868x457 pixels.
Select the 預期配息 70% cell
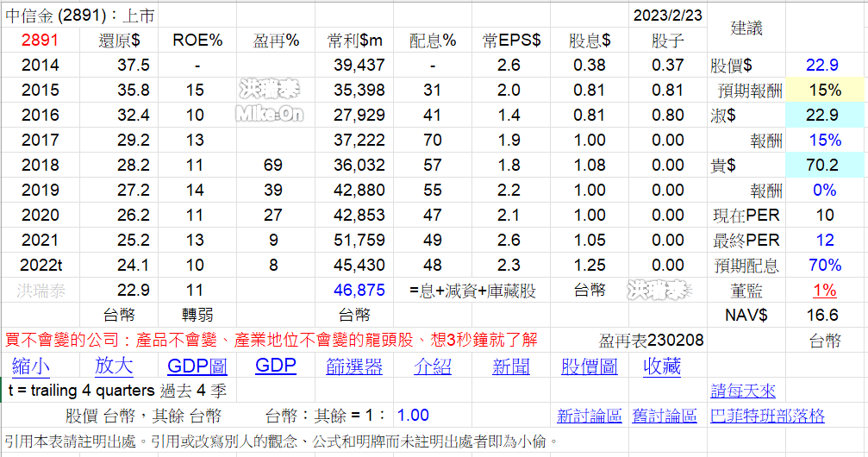tap(825, 266)
